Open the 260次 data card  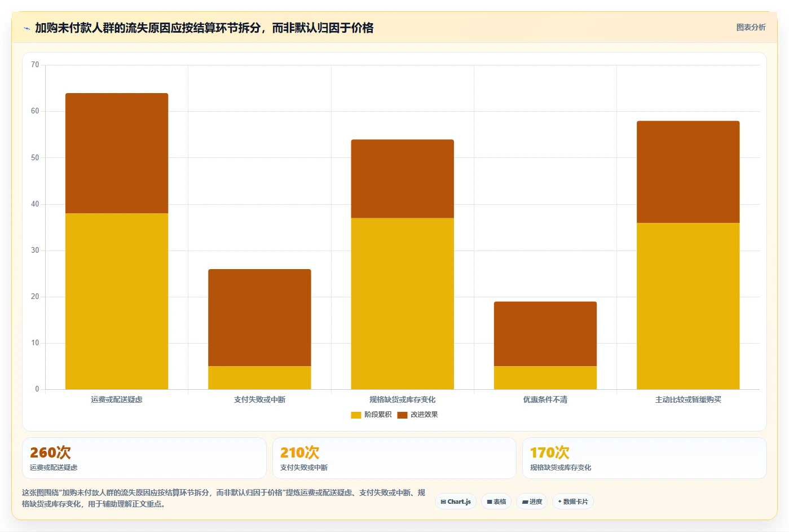point(144,458)
